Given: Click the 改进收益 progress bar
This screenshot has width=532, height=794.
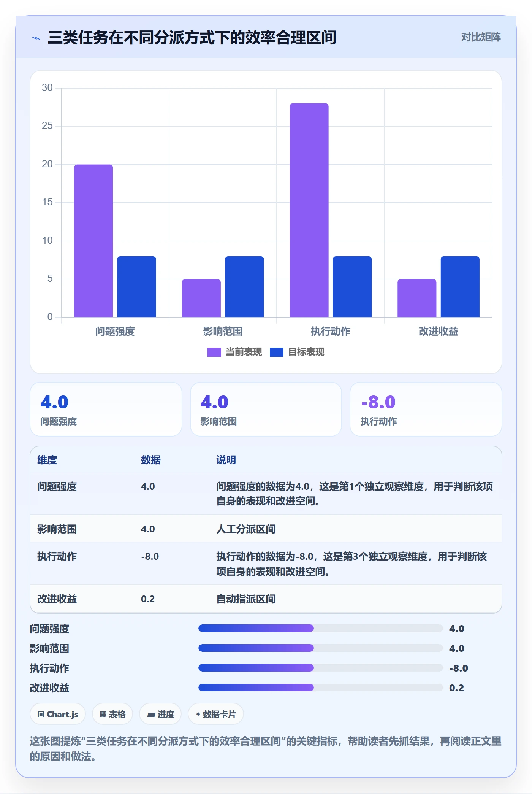Looking at the screenshot, I should [x=320, y=688].
